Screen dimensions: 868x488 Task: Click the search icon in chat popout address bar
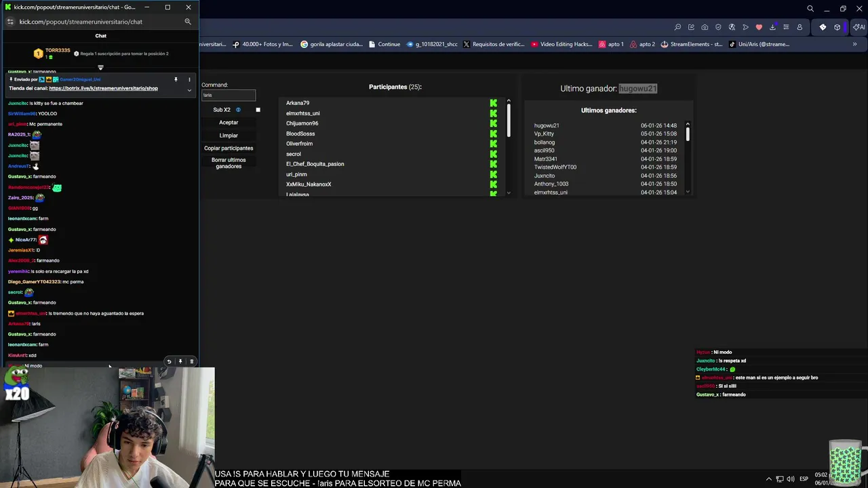click(188, 22)
